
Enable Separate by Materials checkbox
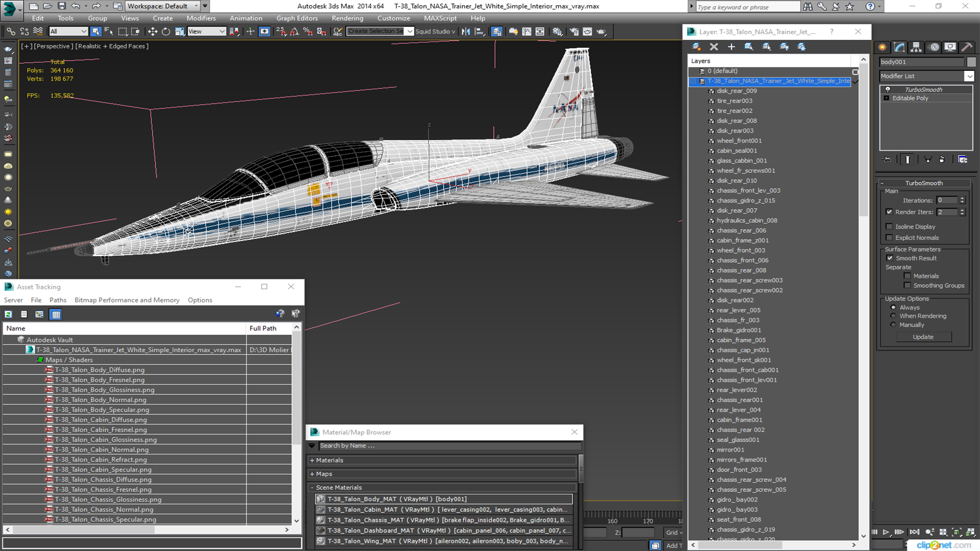click(x=907, y=276)
